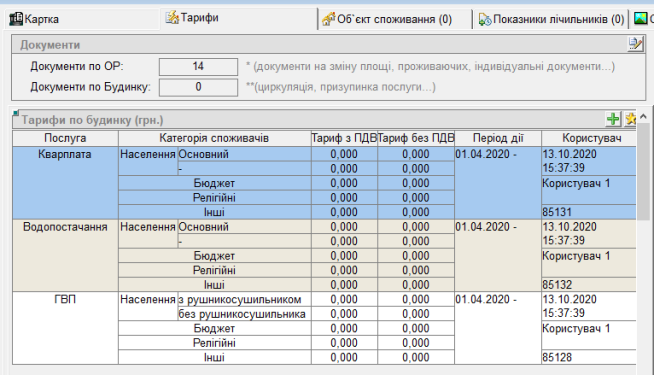Open the edit documents icon in the Документи header
The width and height of the screenshot is (654, 375).
coord(636,44)
